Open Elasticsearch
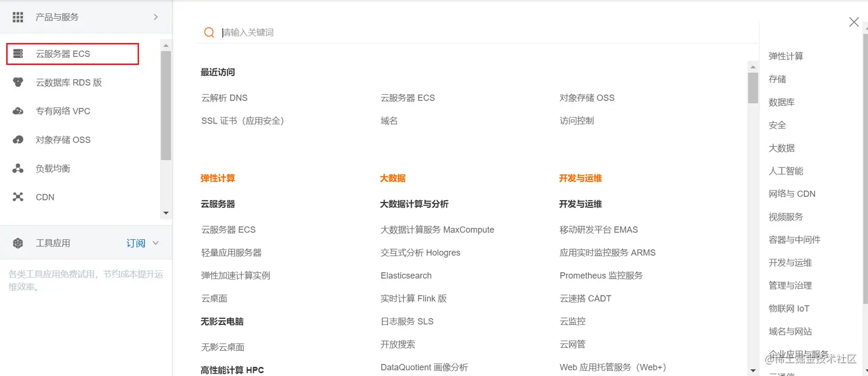868x376 pixels. (x=406, y=276)
